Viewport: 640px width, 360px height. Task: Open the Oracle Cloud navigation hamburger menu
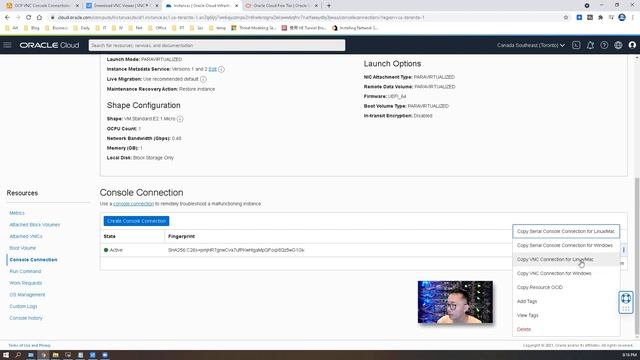(7, 45)
